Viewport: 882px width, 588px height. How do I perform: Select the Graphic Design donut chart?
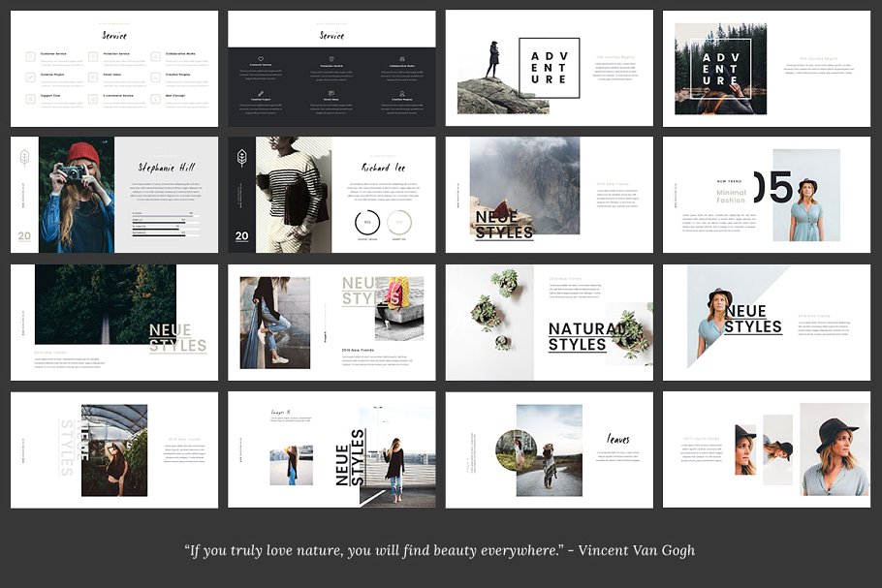click(x=368, y=222)
